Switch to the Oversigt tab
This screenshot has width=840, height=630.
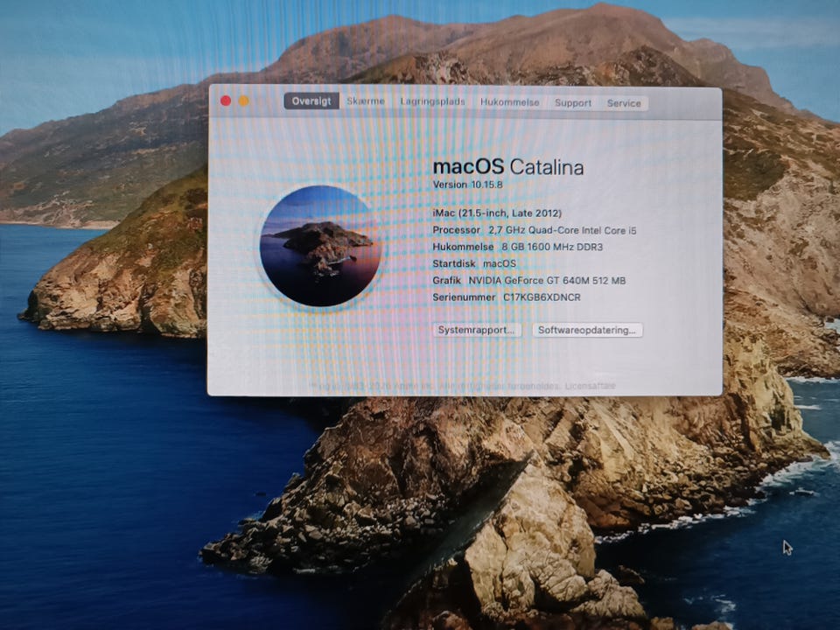click(311, 101)
